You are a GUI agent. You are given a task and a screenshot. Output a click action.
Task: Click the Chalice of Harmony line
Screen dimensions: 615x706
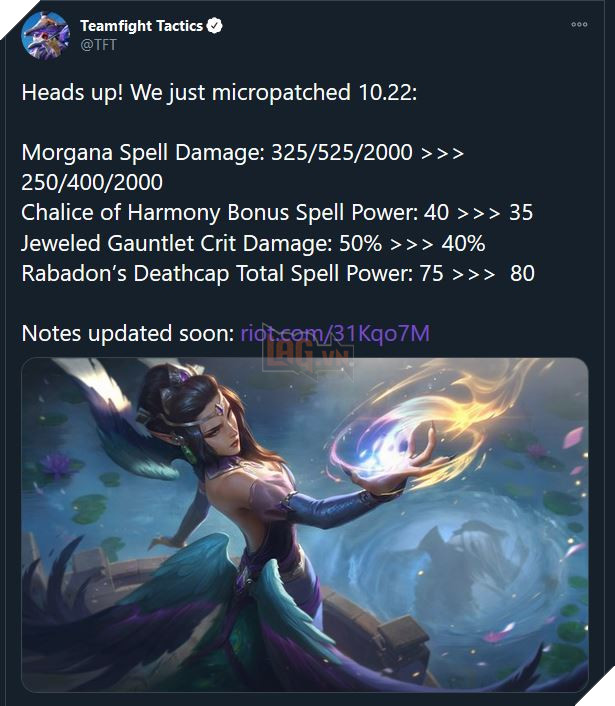click(277, 213)
